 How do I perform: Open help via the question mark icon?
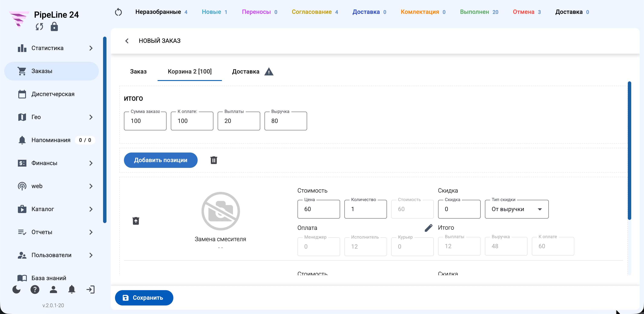pyautogui.click(x=35, y=290)
